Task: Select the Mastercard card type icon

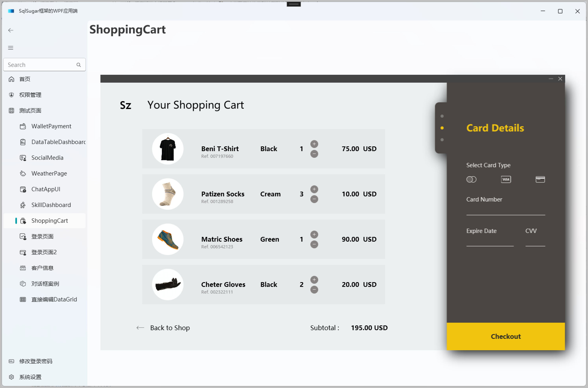Action: tap(471, 179)
